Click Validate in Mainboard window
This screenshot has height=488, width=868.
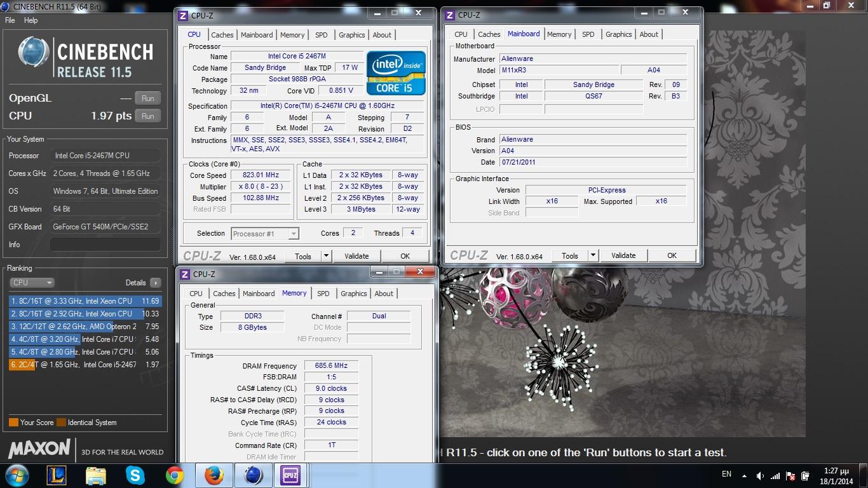point(623,255)
